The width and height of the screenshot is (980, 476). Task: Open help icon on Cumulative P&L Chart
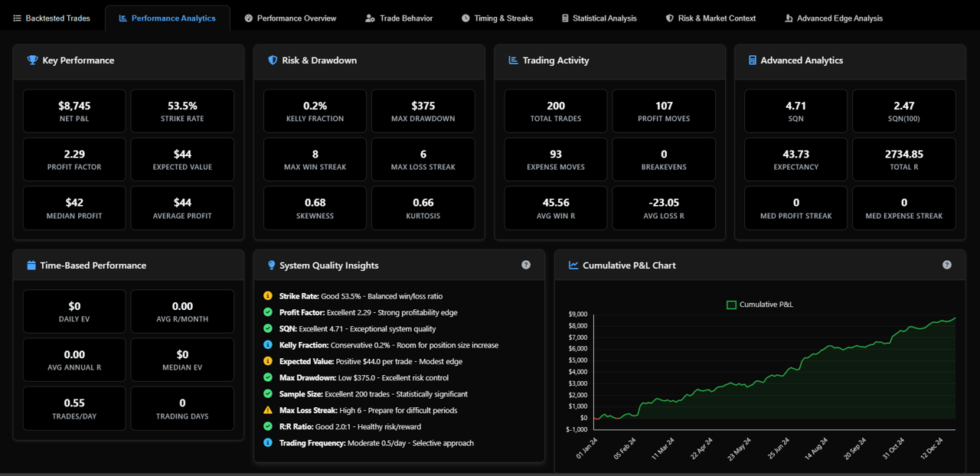pos(947,265)
